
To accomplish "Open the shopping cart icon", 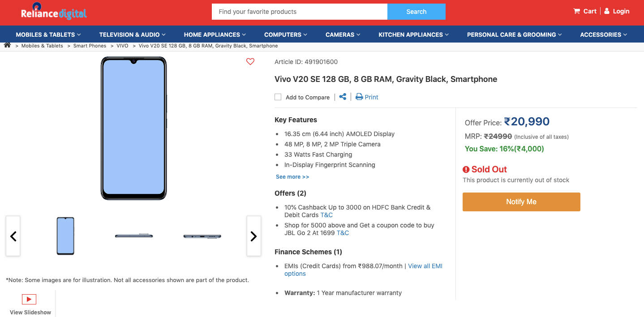I will click(577, 11).
